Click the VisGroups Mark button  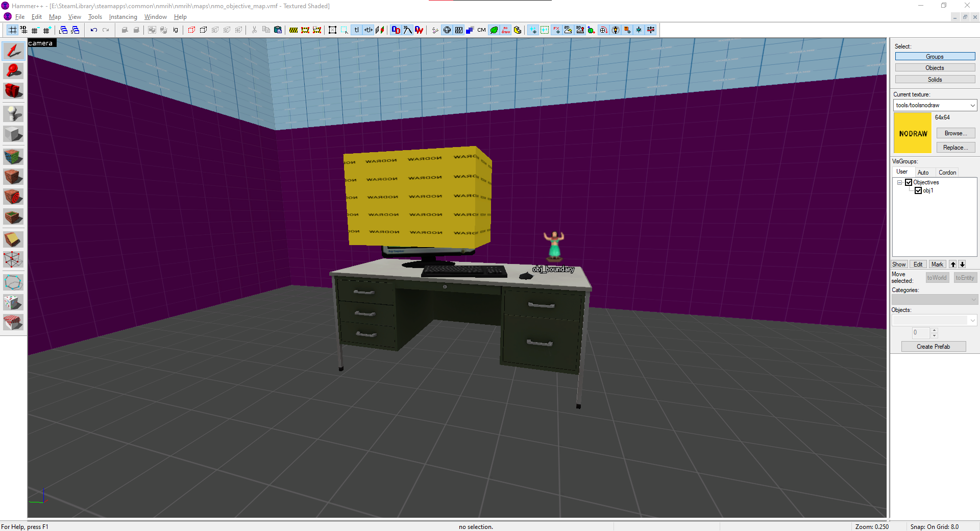pos(937,264)
